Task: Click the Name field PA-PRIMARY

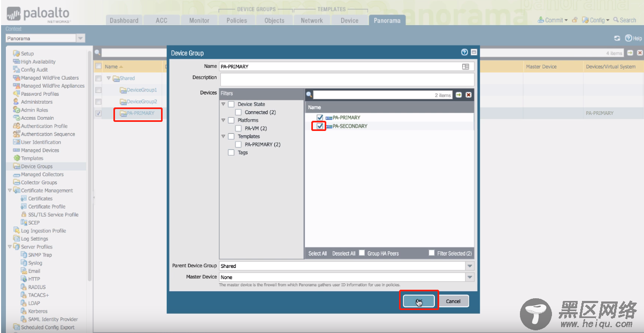Action: click(347, 66)
